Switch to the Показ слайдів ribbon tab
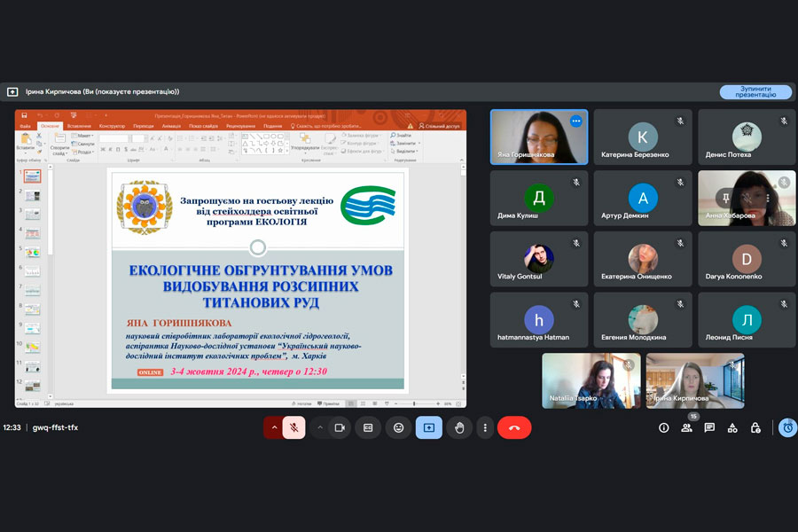The height and width of the screenshot is (532, 798). click(x=204, y=126)
